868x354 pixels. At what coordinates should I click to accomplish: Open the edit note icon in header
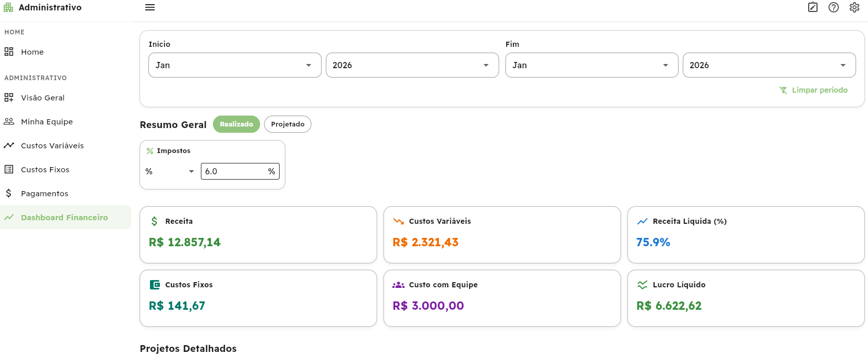(x=813, y=7)
